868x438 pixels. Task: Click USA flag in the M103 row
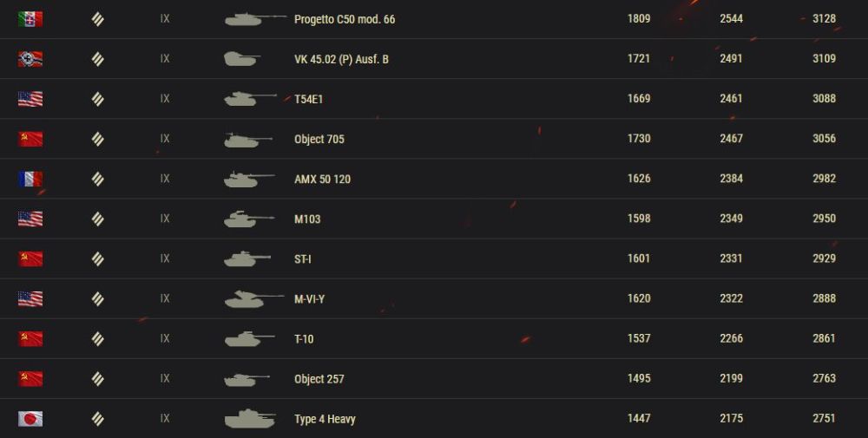30,219
